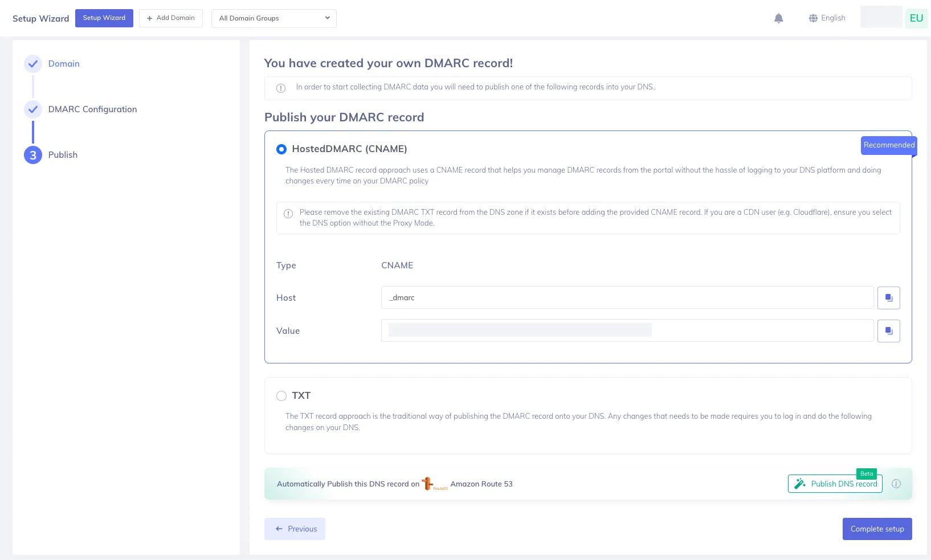Select the TXT radio option
Viewport: 931px width, 560px height.
point(281,396)
